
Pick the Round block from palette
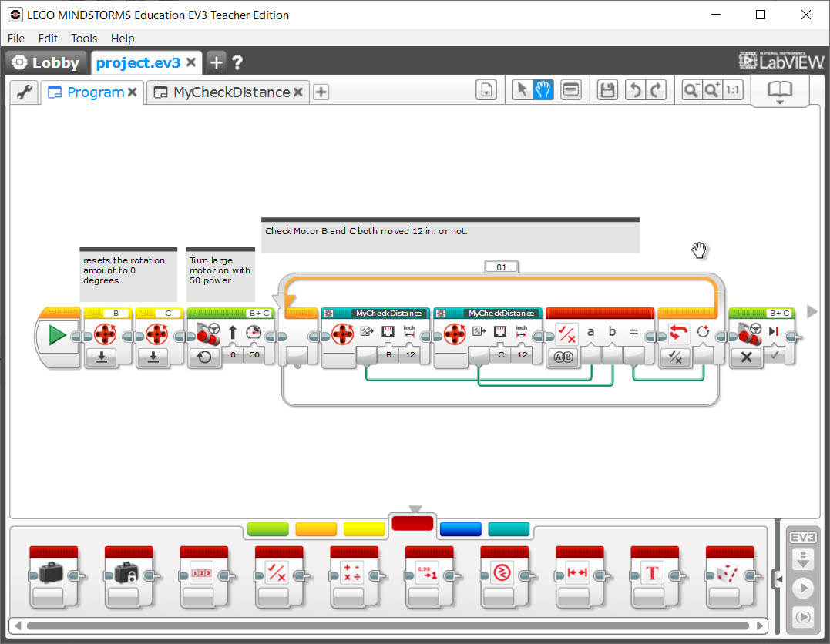tap(430, 577)
